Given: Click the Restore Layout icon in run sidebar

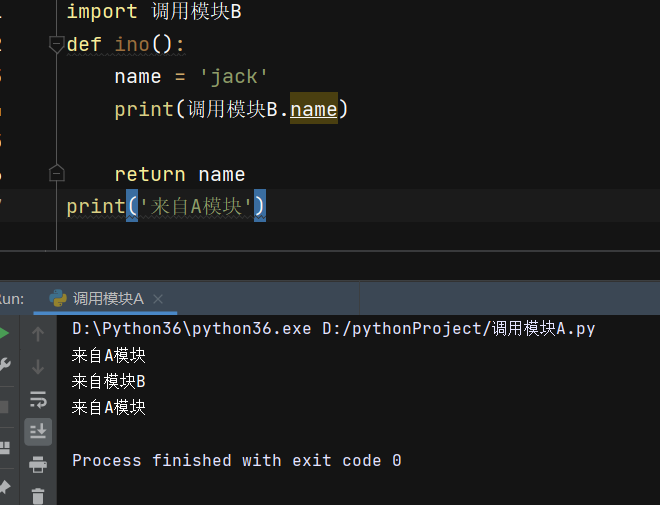Looking at the screenshot, I should pyautogui.click(x=4, y=448).
